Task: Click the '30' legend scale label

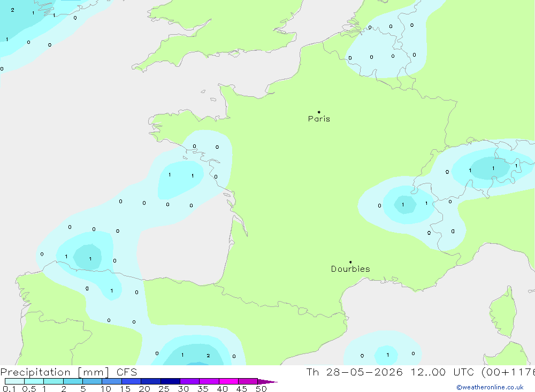Action: point(183,389)
